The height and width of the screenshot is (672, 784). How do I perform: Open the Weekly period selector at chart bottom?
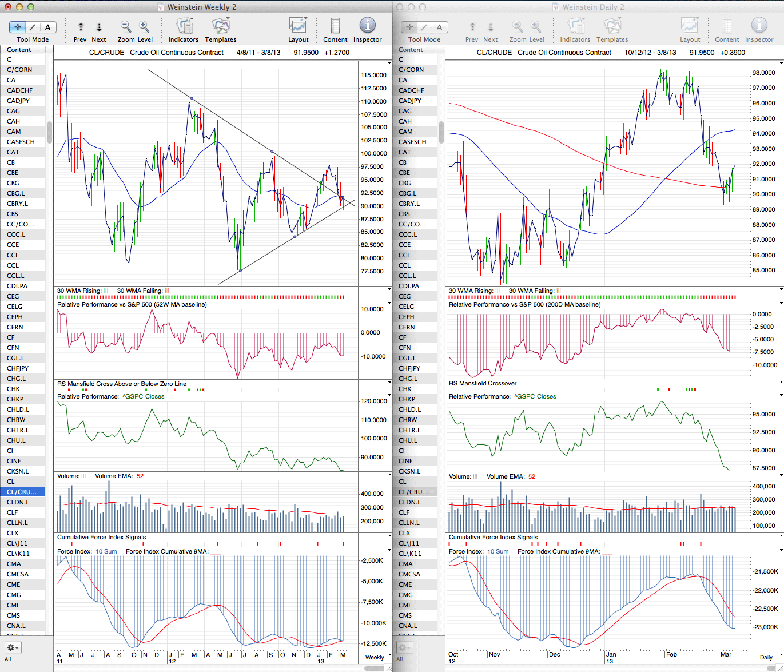coord(375,657)
